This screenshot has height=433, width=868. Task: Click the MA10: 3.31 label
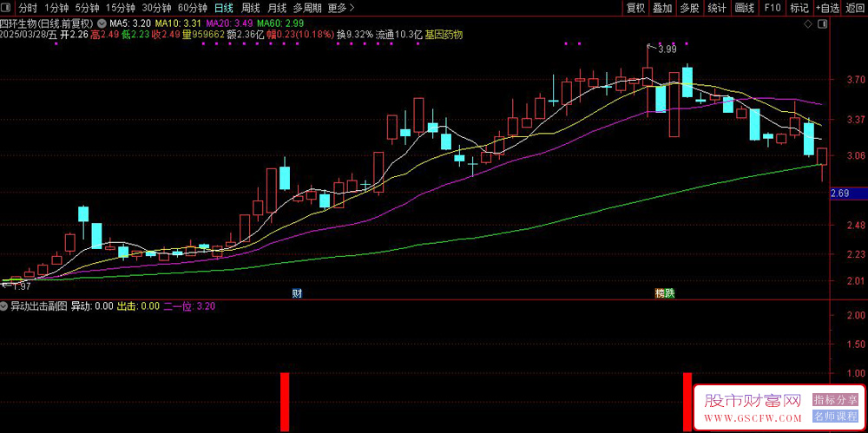(178, 23)
